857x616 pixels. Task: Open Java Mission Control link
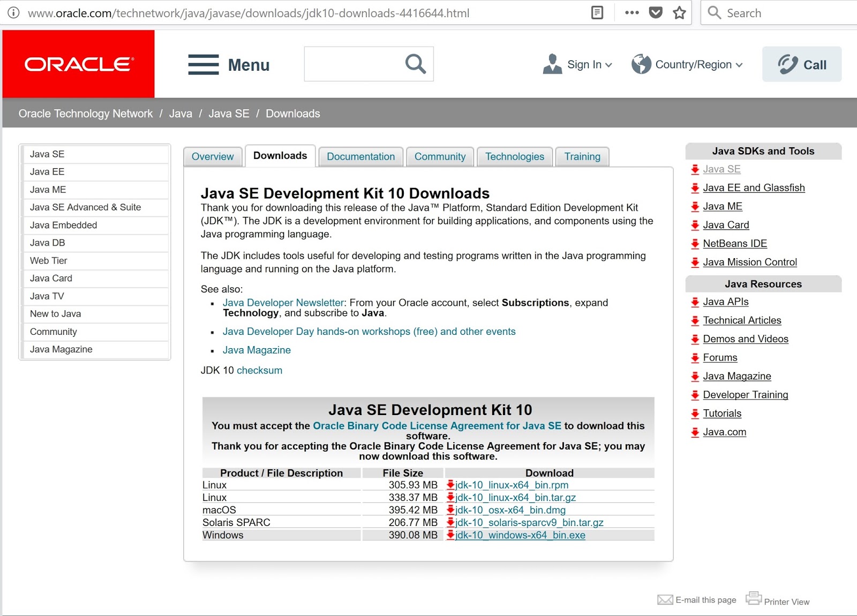tap(750, 262)
